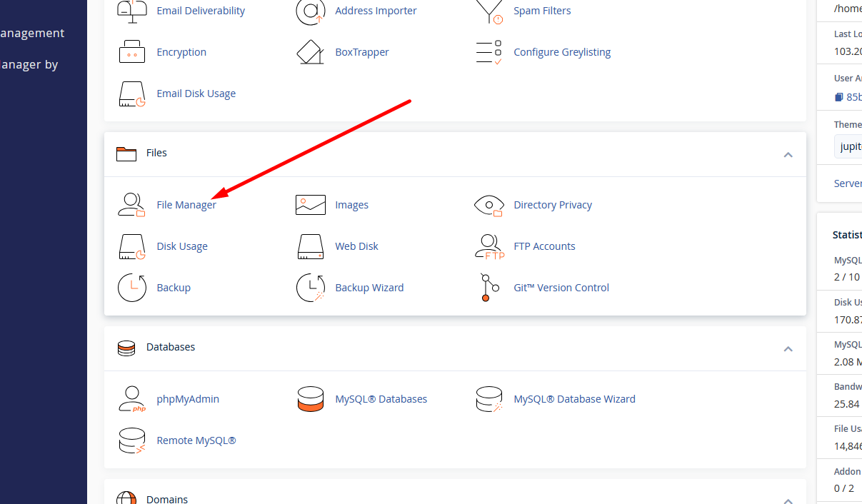Open the MySQL Databases icon

point(310,399)
